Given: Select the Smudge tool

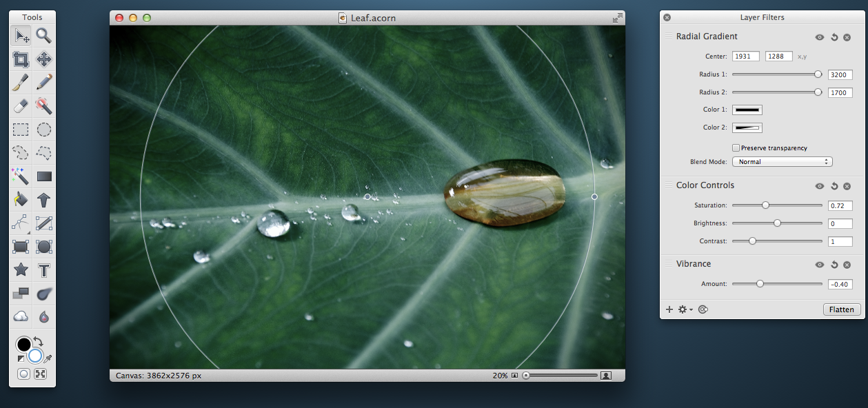Looking at the screenshot, I should (x=44, y=294).
